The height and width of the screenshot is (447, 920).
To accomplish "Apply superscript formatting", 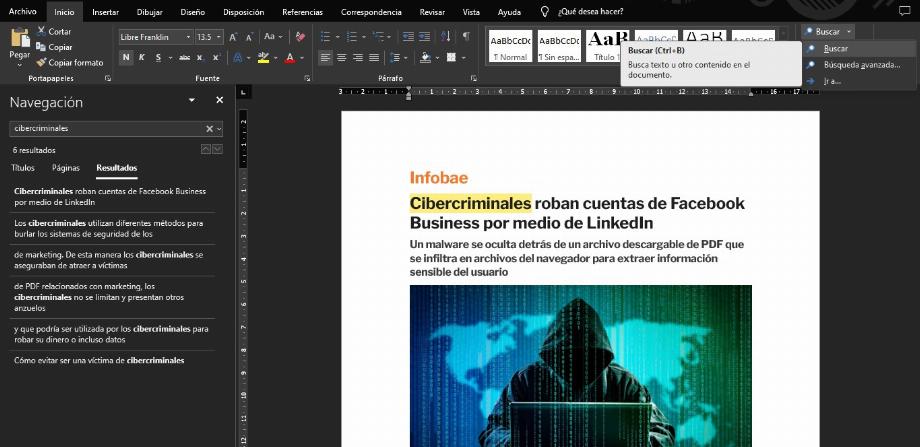I will [216, 57].
